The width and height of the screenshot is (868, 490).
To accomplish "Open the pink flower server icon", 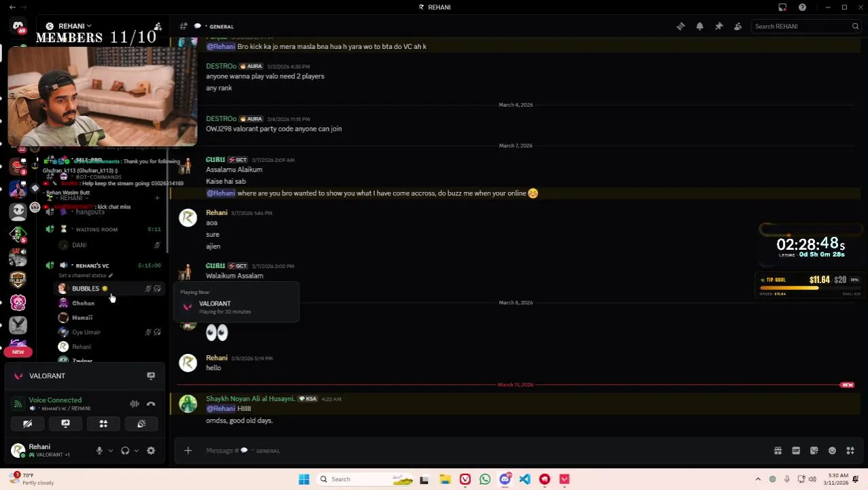I will click(x=18, y=302).
